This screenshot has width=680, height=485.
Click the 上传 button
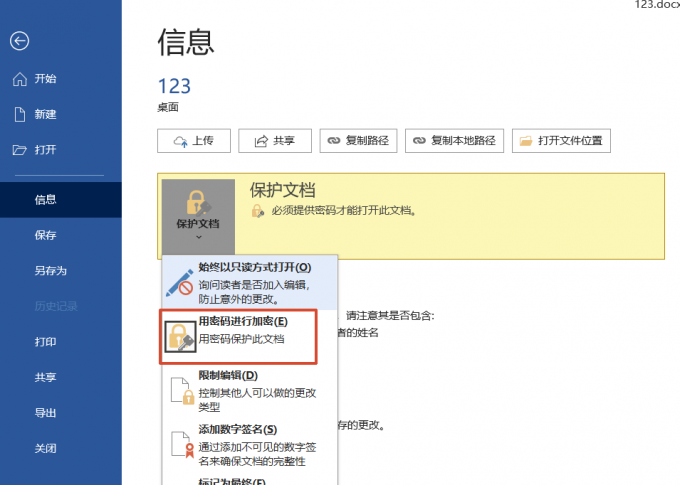click(x=194, y=141)
